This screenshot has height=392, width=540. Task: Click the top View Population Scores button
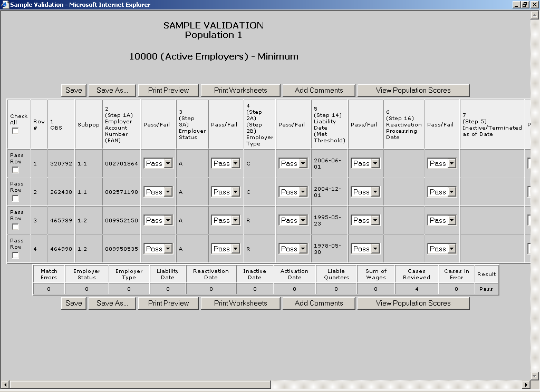click(x=413, y=91)
